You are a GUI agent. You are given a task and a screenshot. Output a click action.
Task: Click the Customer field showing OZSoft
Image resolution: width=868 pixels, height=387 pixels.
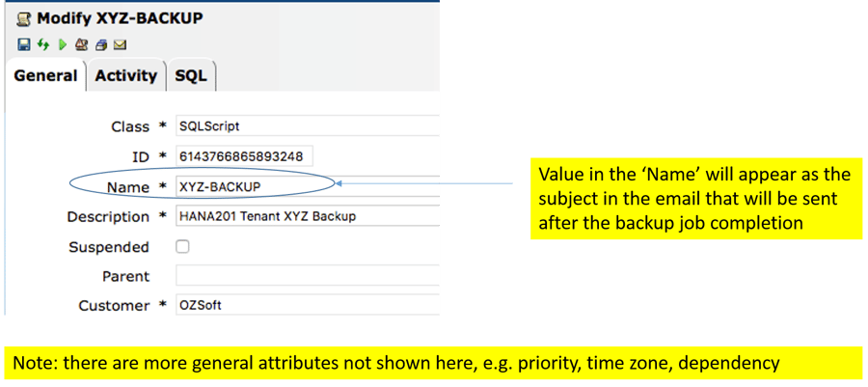click(x=308, y=305)
